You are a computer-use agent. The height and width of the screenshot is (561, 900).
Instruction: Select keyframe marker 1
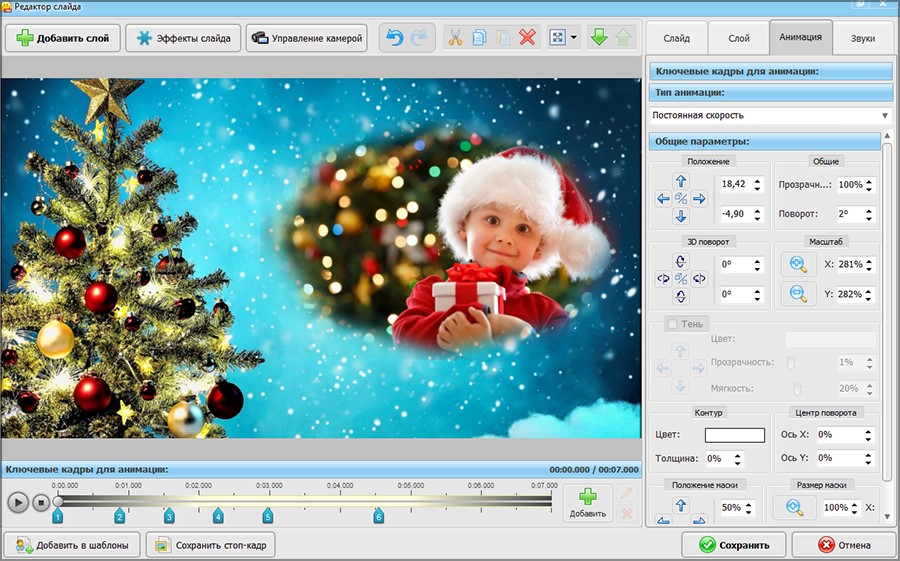[x=57, y=516]
